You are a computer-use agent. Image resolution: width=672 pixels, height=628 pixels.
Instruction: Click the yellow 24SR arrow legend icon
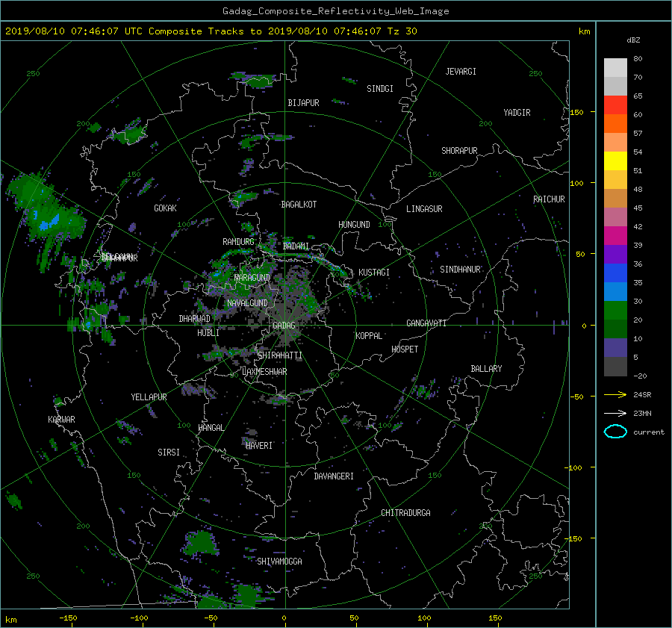(615, 394)
